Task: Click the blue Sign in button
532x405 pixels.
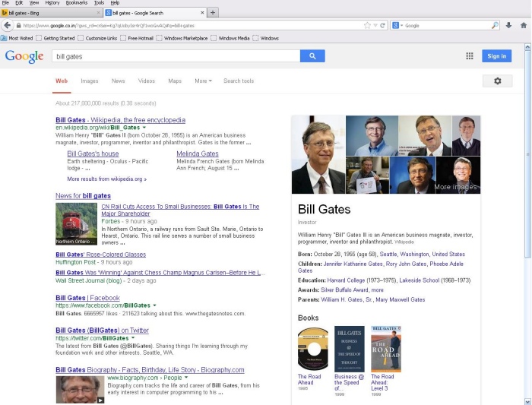Action: pos(497,56)
